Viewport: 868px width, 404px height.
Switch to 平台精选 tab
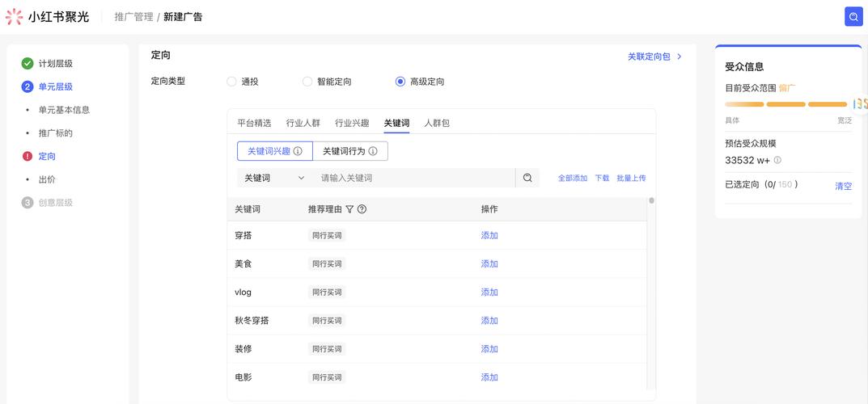tap(254, 124)
